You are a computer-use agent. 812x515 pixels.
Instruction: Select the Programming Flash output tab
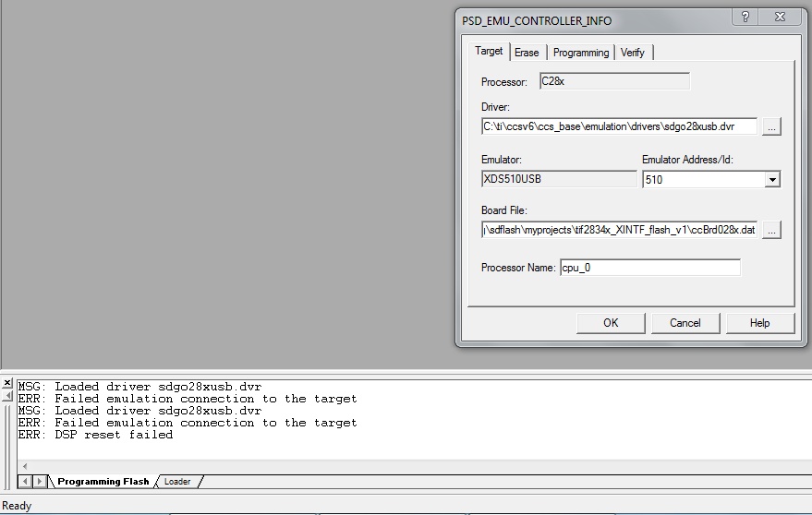click(103, 482)
